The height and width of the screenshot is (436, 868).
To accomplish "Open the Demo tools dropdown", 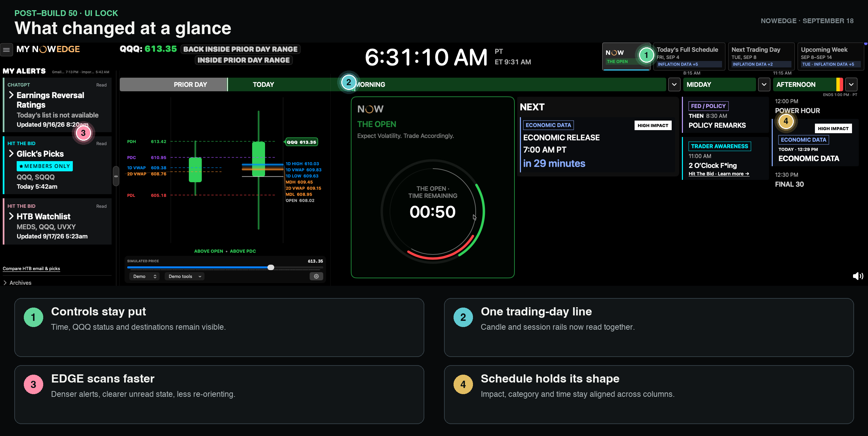I will click(x=184, y=276).
